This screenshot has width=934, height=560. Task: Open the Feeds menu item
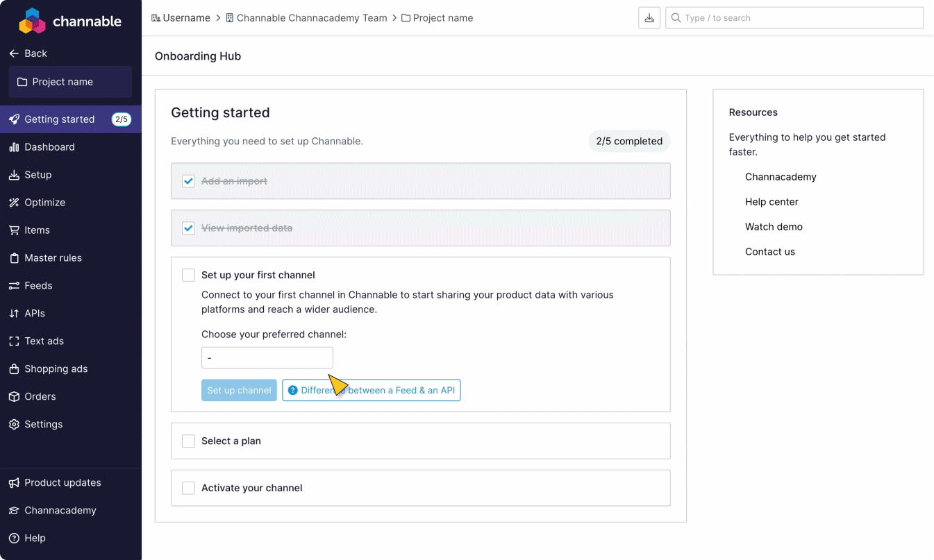tap(38, 286)
